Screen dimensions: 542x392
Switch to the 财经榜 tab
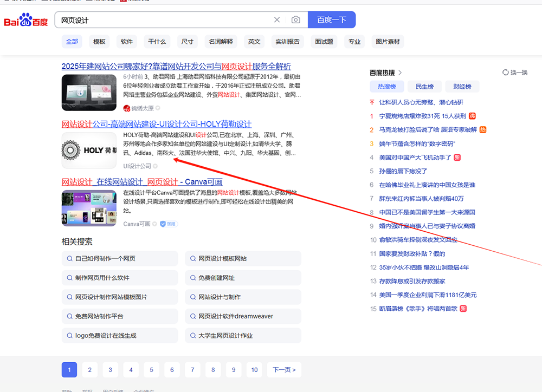tap(462, 87)
